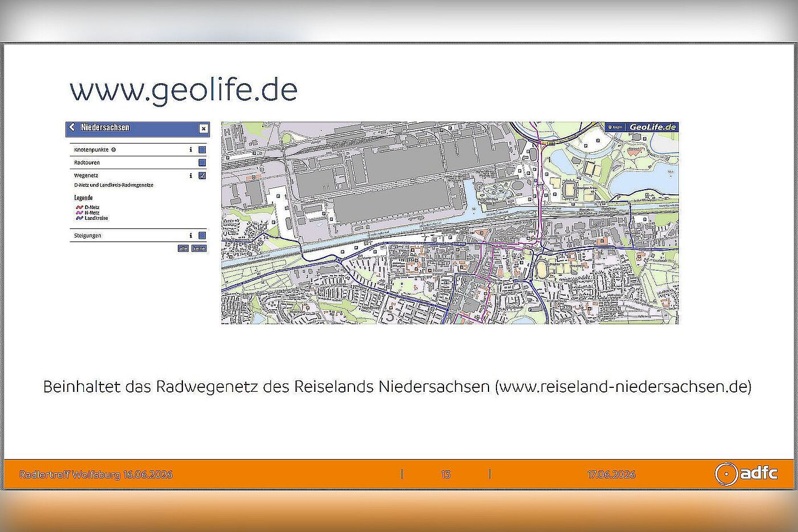Select all layers with 'alle' button
Viewport: 798px width, 532px height.
pos(183,248)
